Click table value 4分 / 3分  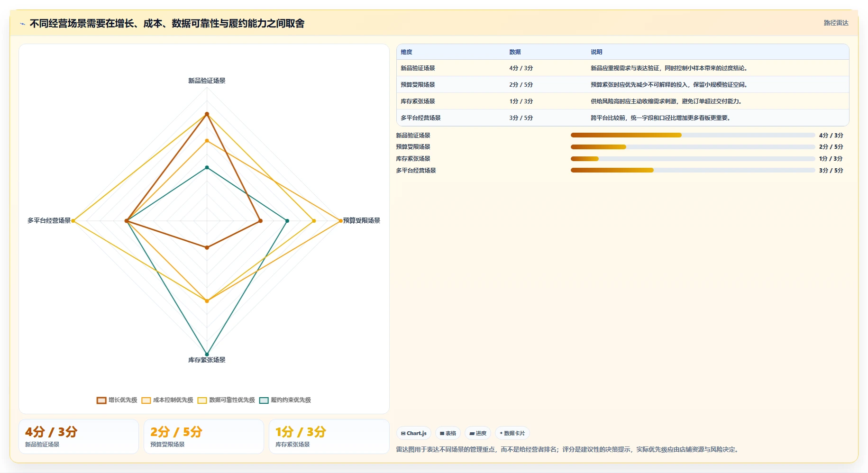coord(521,68)
